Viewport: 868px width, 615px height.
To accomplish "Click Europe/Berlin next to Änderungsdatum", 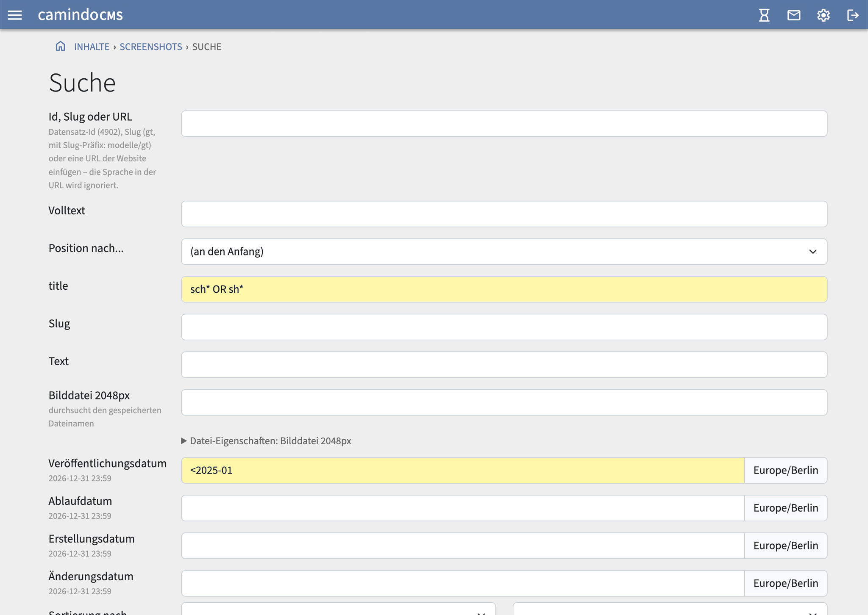I will point(785,583).
